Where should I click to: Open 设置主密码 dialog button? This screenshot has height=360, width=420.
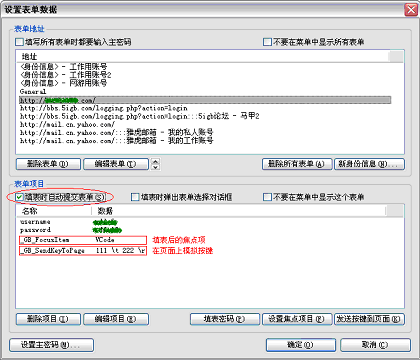click(x=51, y=345)
